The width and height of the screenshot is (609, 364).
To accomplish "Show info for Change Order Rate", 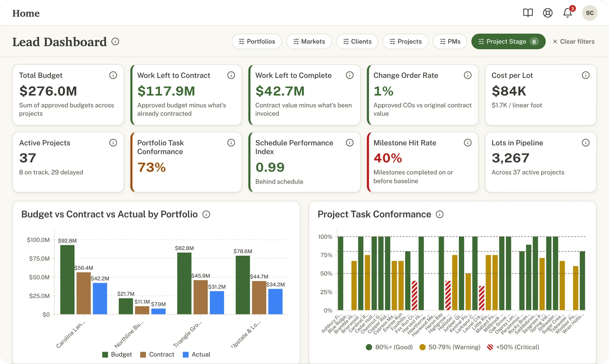I will 467,75.
